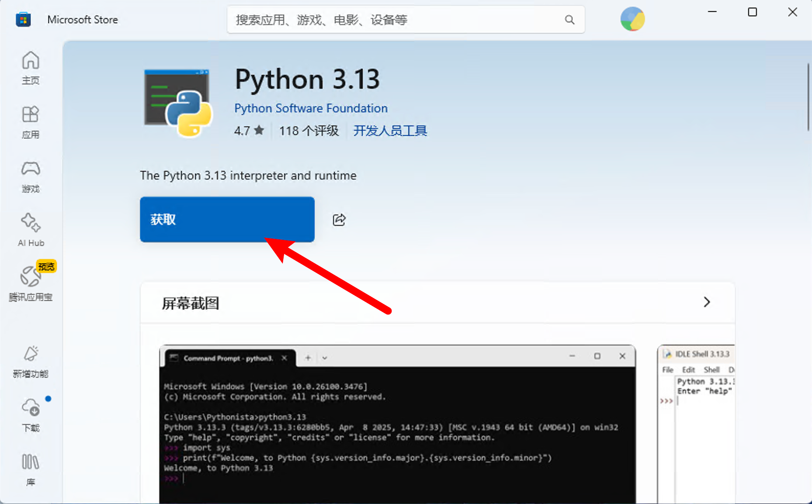This screenshot has width=812, height=504.
Task: Open the Library (库) in sidebar
Action: [x=31, y=469]
